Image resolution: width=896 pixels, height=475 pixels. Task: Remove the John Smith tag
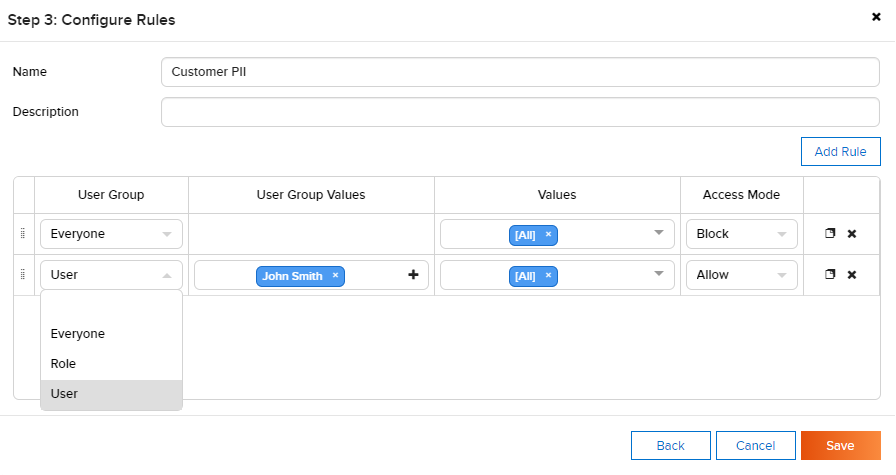click(335, 276)
